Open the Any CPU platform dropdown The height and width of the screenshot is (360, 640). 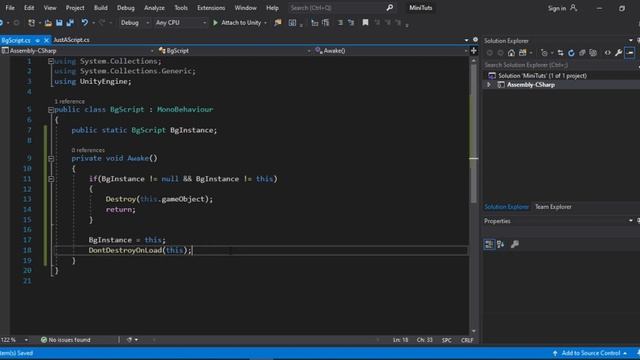181,23
